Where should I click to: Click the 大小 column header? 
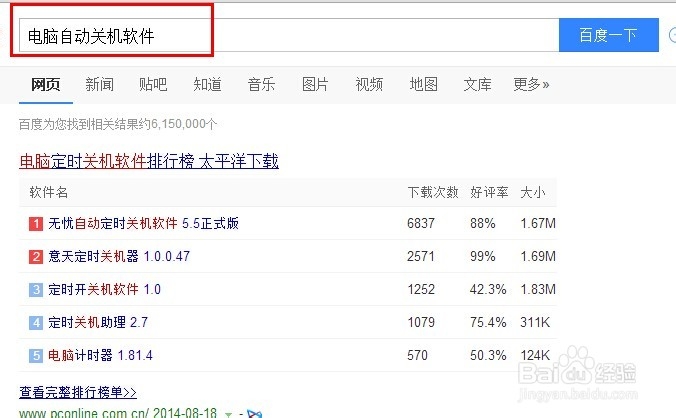point(533,192)
